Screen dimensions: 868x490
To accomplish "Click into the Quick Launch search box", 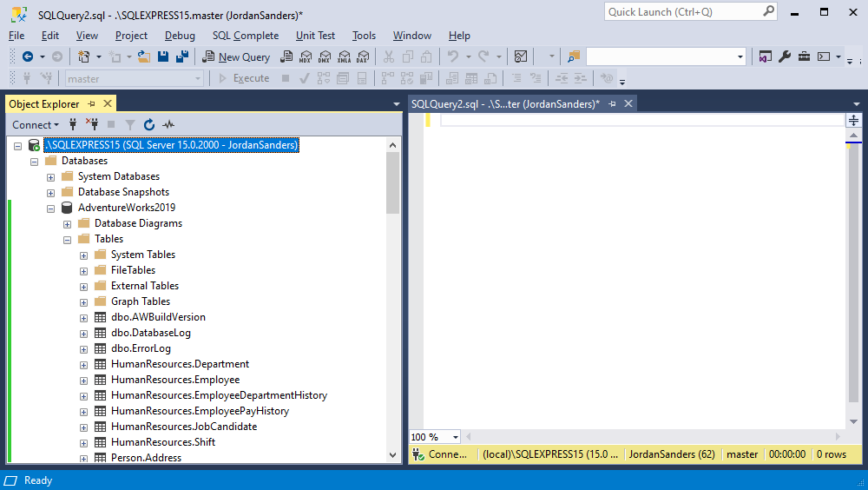I will [684, 11].
